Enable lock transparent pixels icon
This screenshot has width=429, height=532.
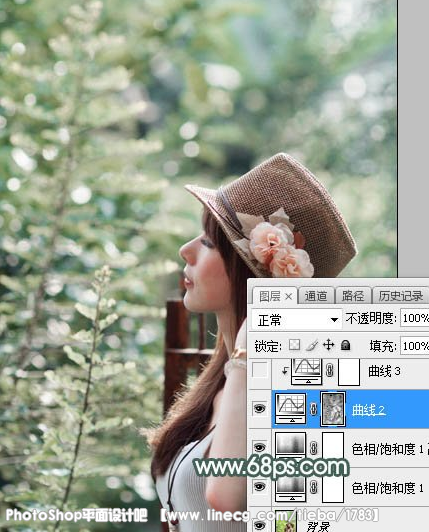pyautogui.click(x=294, y=345)
